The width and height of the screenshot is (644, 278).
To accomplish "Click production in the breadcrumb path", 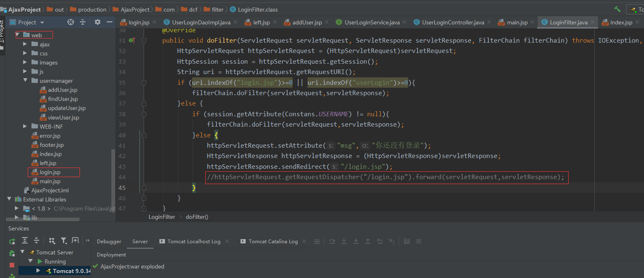I will click(92, 9).
